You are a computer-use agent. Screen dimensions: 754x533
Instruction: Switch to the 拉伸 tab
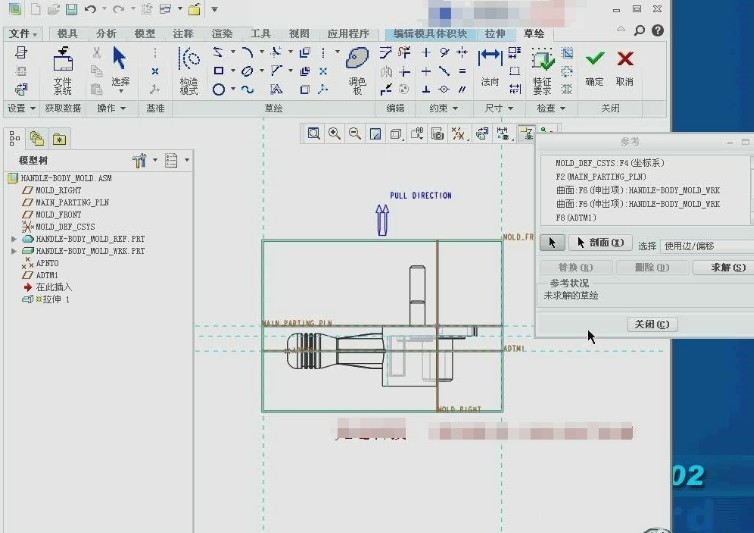[x=495, y=34]
